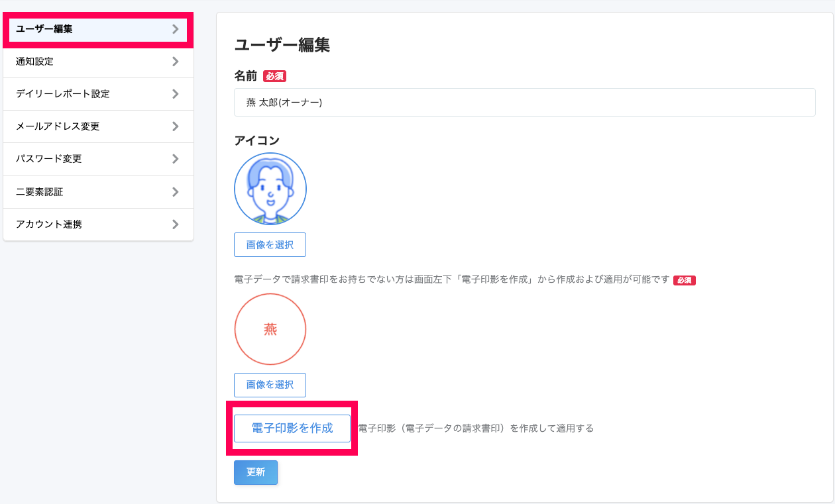This screenshot has width=835, height=504.
Task: Click chevron beside メールアドレス変更
Action: [175, 126]
